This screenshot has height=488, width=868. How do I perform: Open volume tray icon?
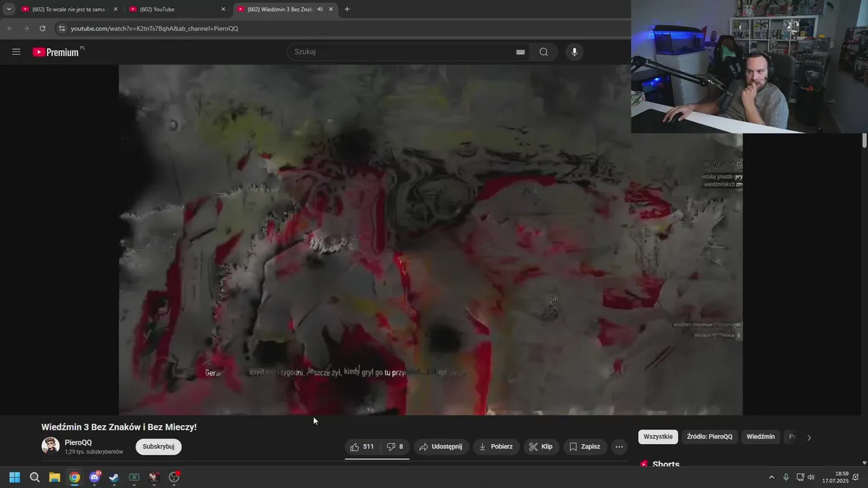[x=811, y=477]
